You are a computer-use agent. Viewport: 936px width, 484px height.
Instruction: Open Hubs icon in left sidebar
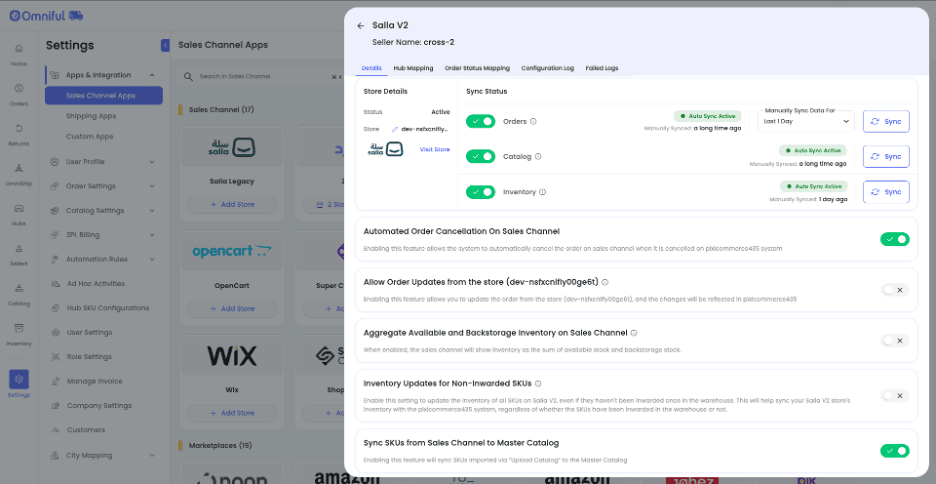19,214
